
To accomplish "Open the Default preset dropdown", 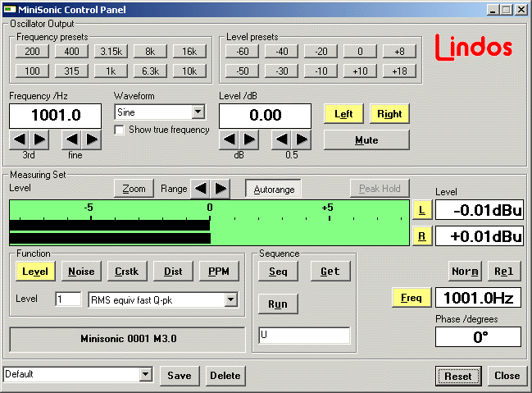I will [146, 374].
